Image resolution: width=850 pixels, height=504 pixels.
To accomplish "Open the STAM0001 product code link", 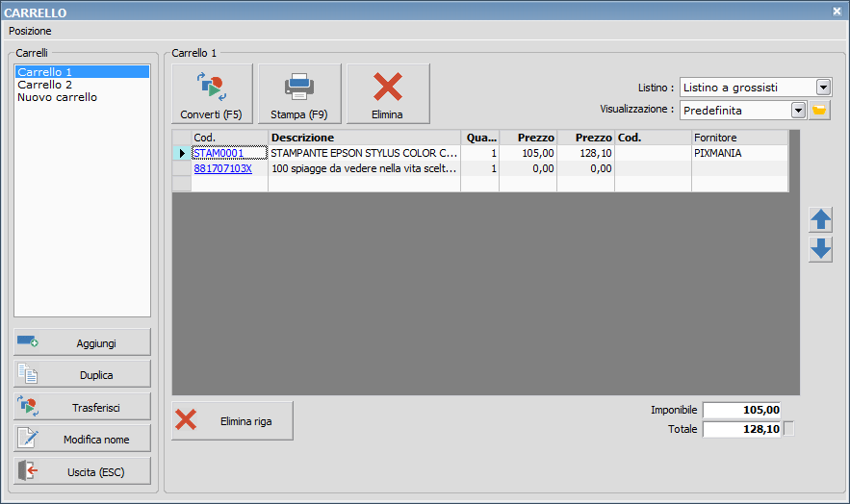I will tap(219, 153).
